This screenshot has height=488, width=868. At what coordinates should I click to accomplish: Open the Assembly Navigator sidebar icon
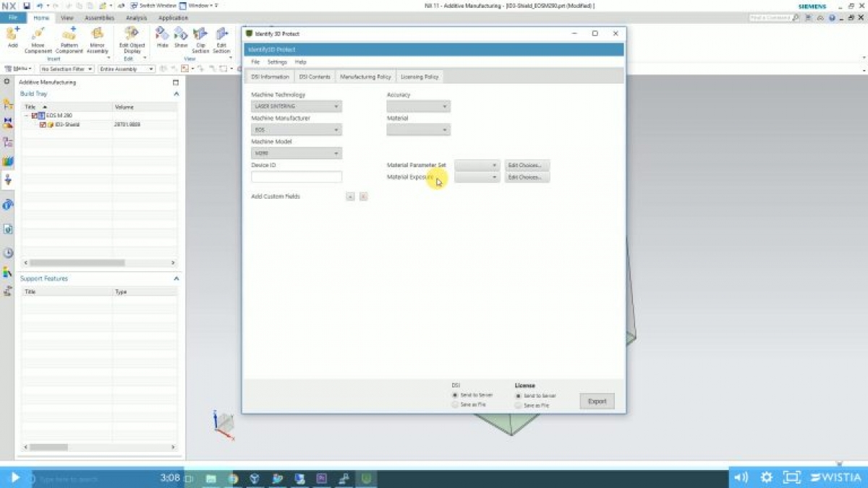click(x=8, y=104)
